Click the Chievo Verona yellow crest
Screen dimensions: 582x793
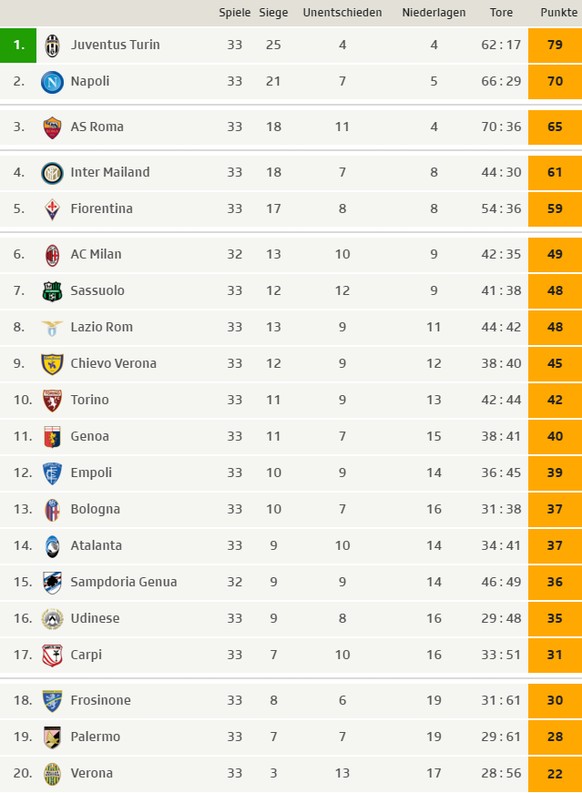click(x=52, y=364)
